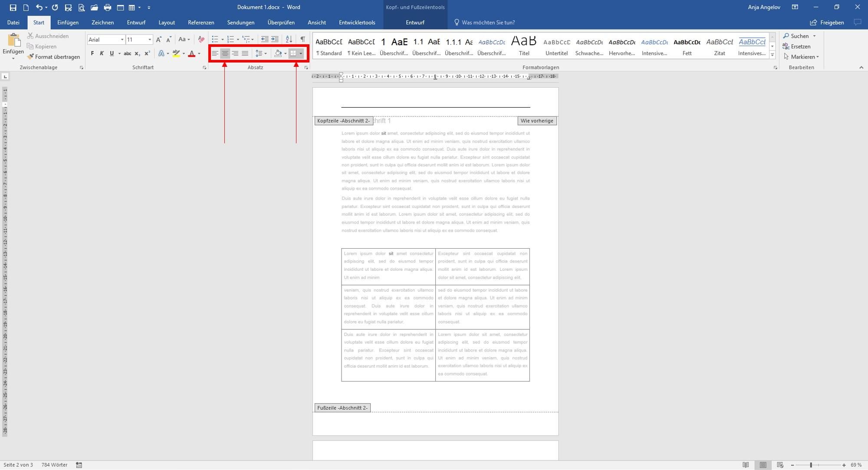Viewport: 868px width, 470px height.
Task: Click the text align center icon
Action: pos(224,53)
